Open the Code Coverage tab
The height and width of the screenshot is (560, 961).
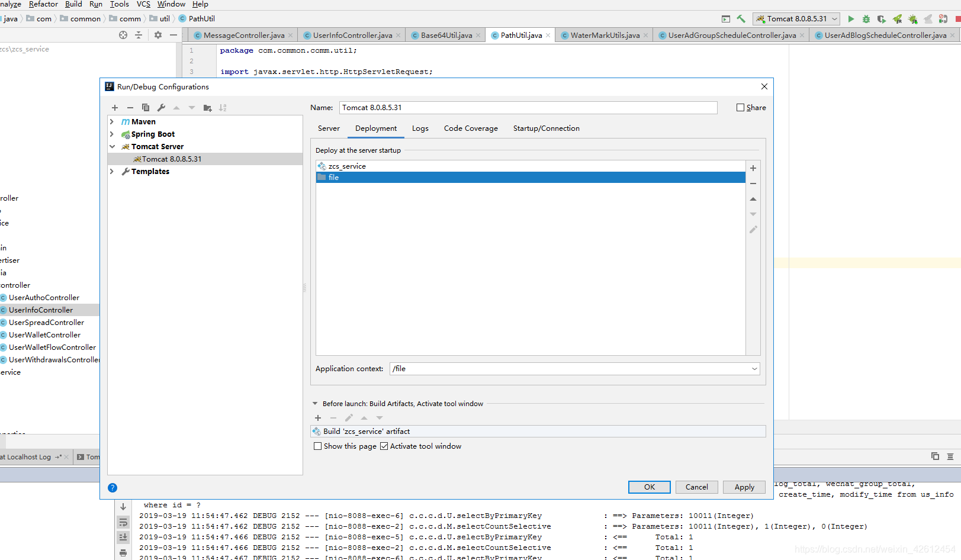(471, 128)
